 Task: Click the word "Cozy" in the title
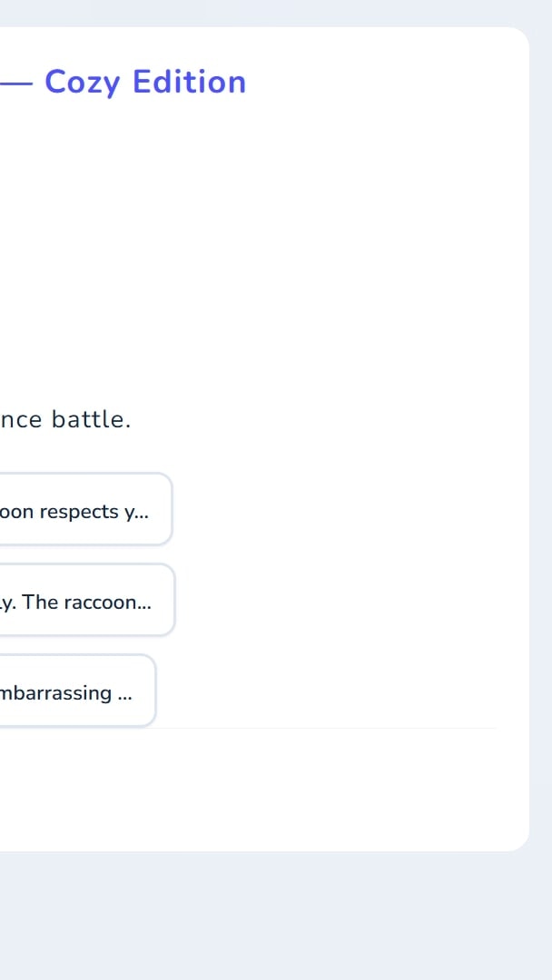(82, 83)
